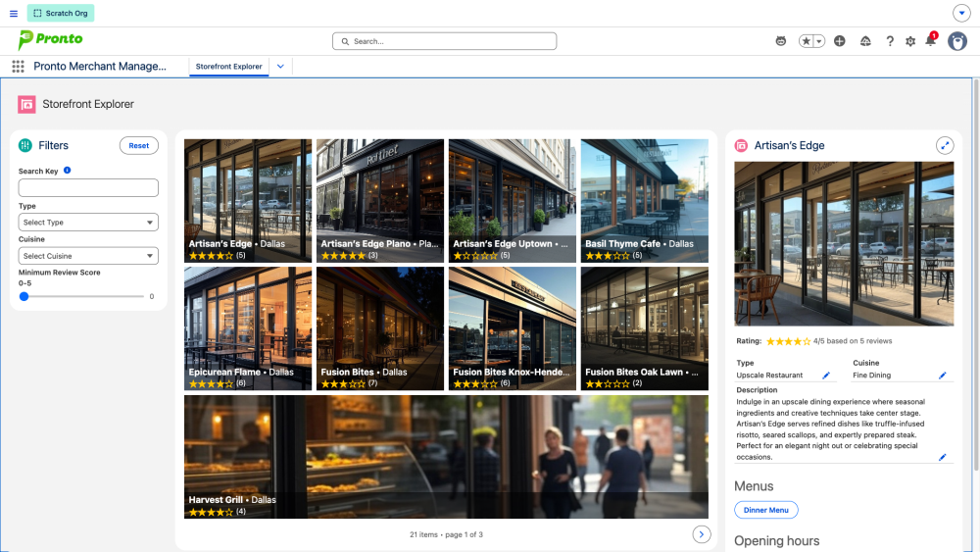This screenshot has width=980, height=552.
Task: Open the top-right circular dropdown arrow
Action: pyautogui.click(x=961, y=13)
